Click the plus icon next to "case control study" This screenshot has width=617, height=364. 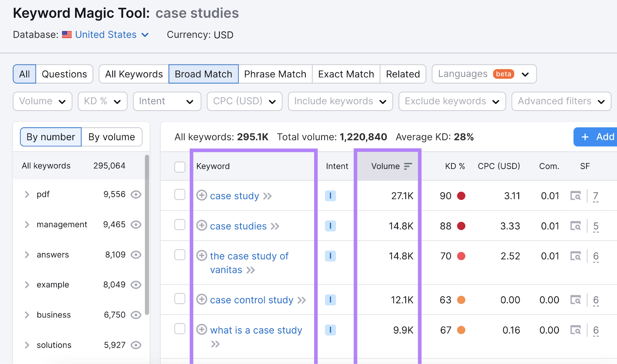pyautogui.click(x=202, y=300)
